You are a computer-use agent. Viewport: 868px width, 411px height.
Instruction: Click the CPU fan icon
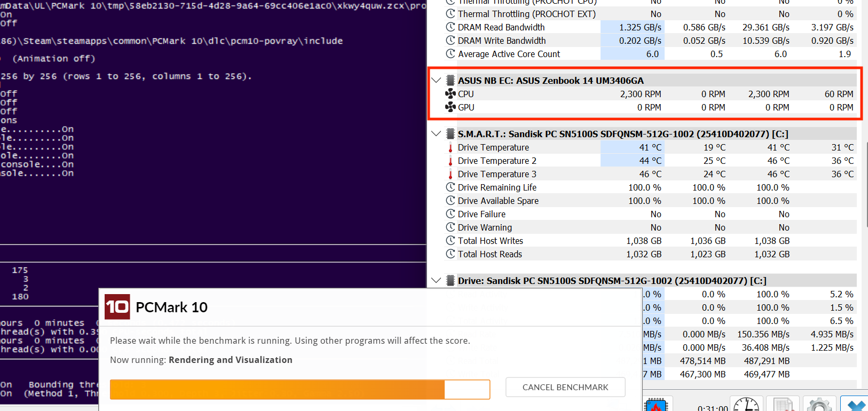point(451,94)
